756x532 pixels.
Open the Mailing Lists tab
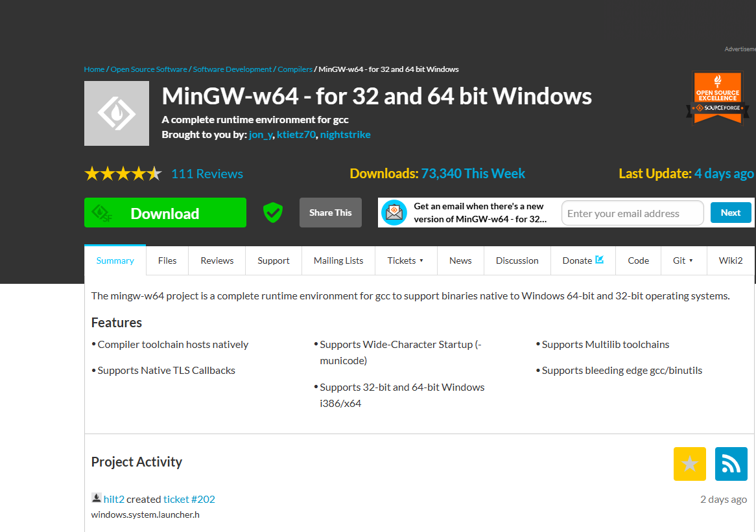tap(338, 260)
